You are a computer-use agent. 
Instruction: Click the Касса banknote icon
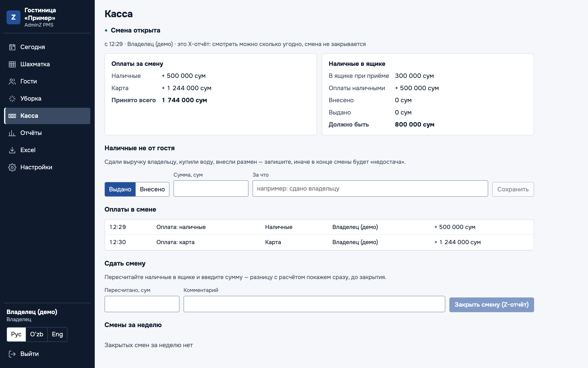pos(12,116)
